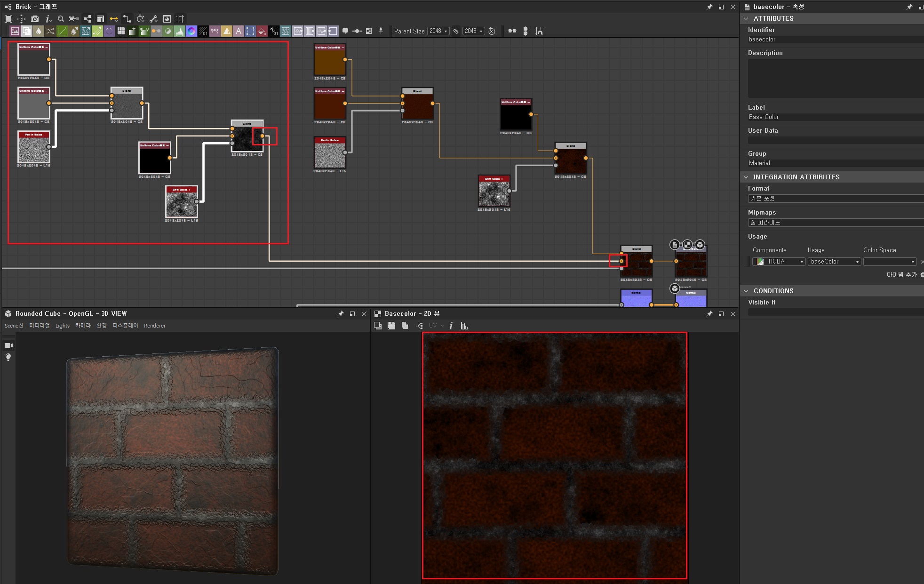Click the Label input field with Base Color
The image size is (924, 584).
tap(833, 117)
